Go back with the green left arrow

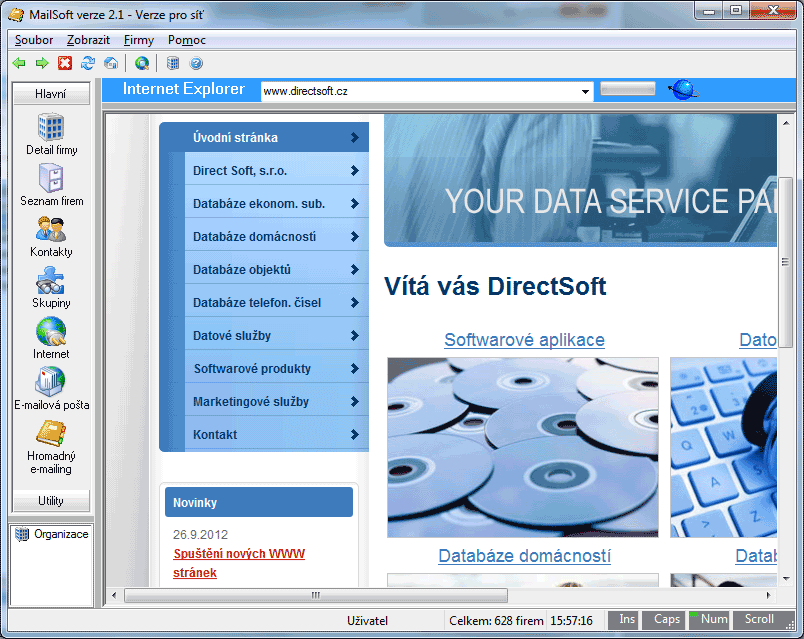19,63
